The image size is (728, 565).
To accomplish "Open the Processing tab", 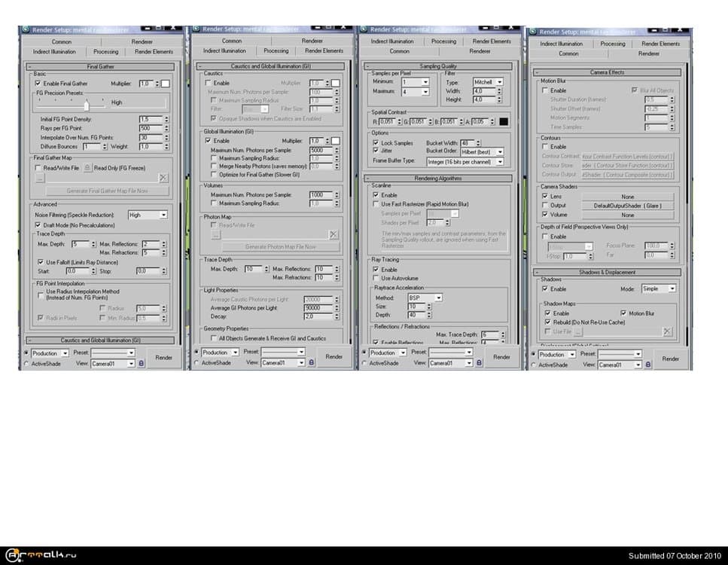I will point(105,52).
